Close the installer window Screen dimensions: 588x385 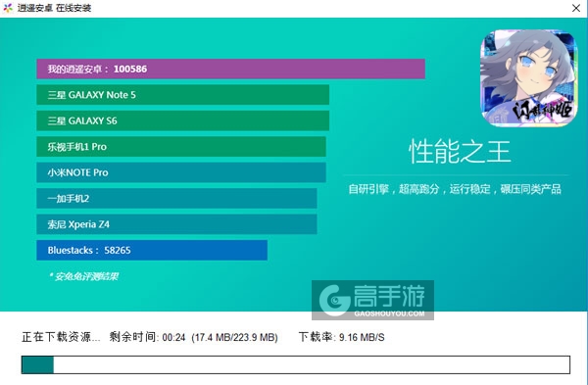576,8
